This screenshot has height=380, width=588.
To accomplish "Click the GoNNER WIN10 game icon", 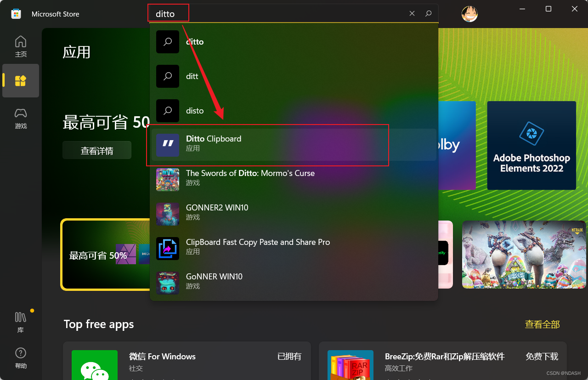I will click(x=168, y=283).
